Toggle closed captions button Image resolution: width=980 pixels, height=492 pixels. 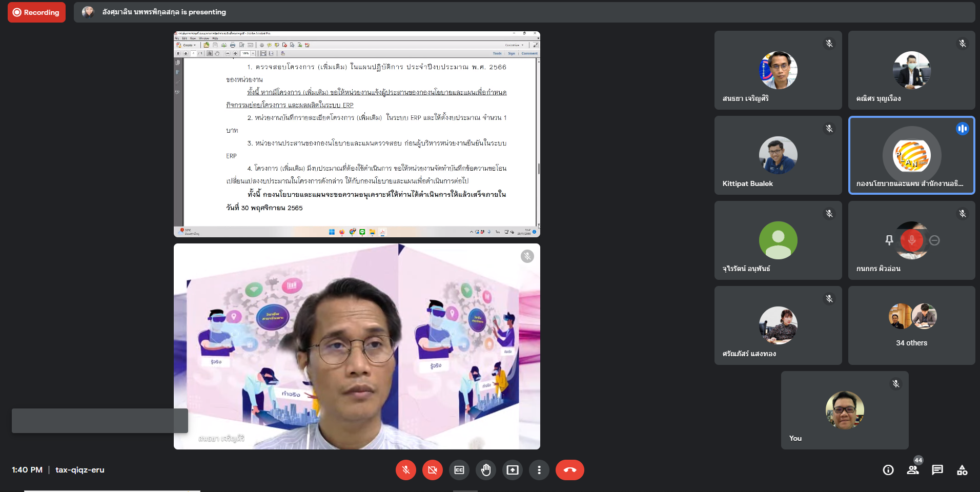pos(459,470)
